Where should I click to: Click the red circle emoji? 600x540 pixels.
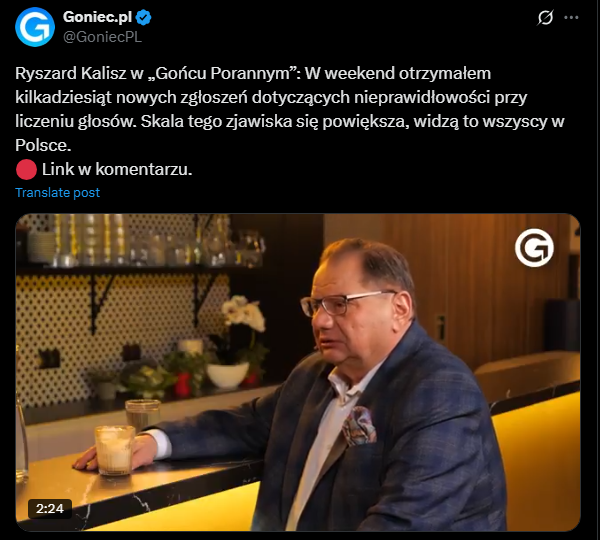(26, 170)
